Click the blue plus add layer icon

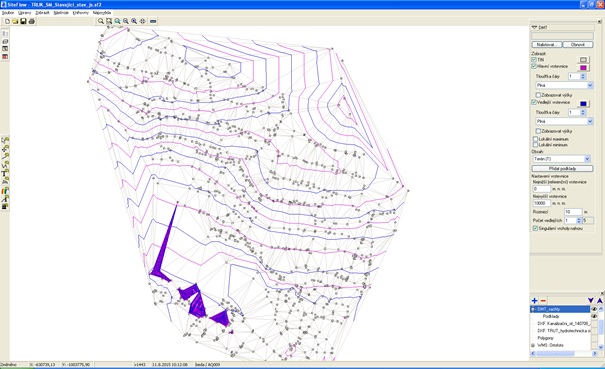click(x=534, y=300)
